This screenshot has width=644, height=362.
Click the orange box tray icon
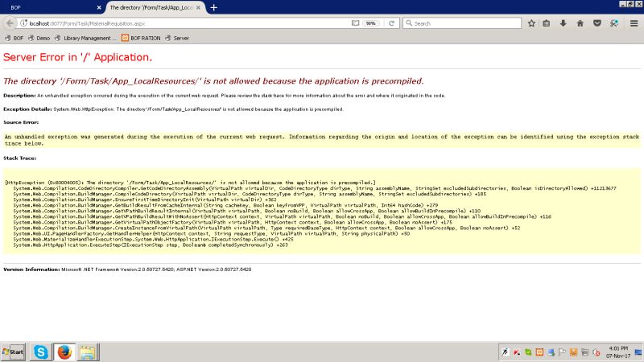573,352
